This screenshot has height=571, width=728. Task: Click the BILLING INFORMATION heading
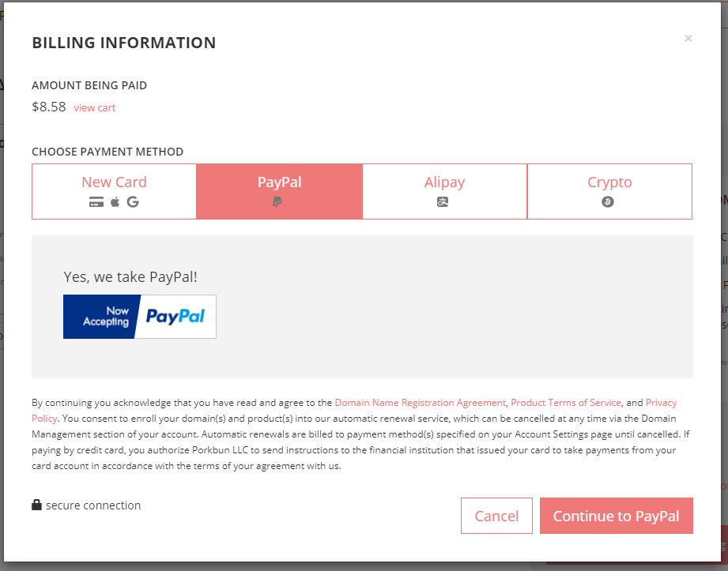tap(124, 43)
